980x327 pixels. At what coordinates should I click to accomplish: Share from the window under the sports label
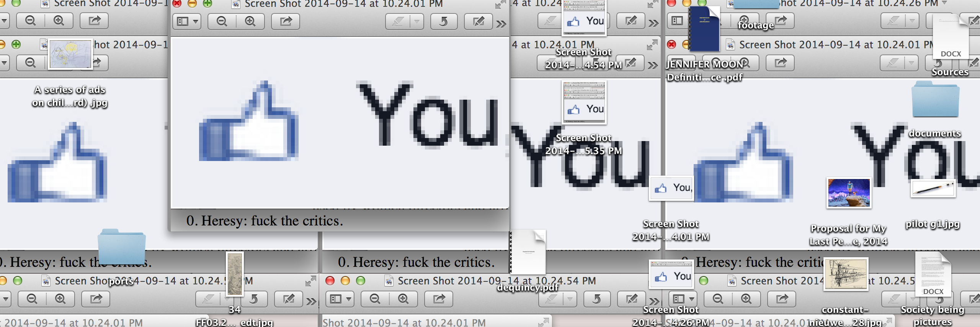click(96, 299)
